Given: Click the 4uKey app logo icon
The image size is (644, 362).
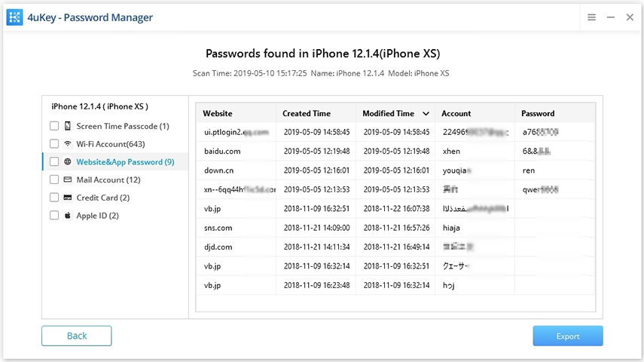Looking at the screenshot, I should click(15, 17).
